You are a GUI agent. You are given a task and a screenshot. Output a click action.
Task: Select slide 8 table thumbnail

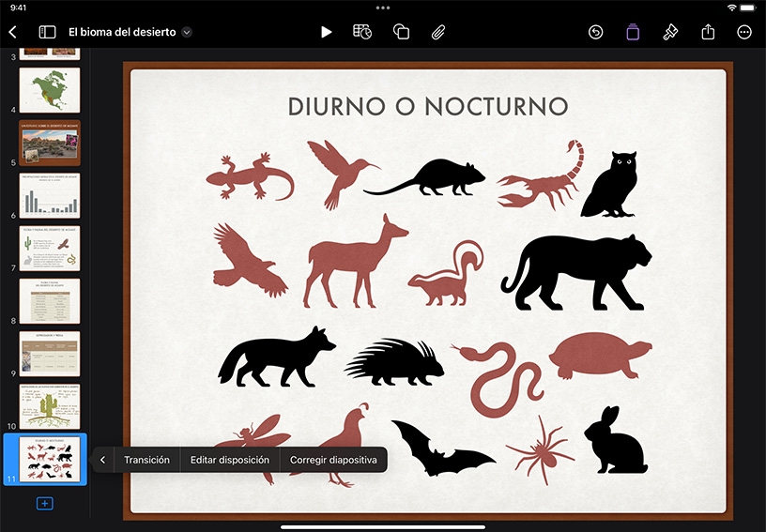[50, 301]
